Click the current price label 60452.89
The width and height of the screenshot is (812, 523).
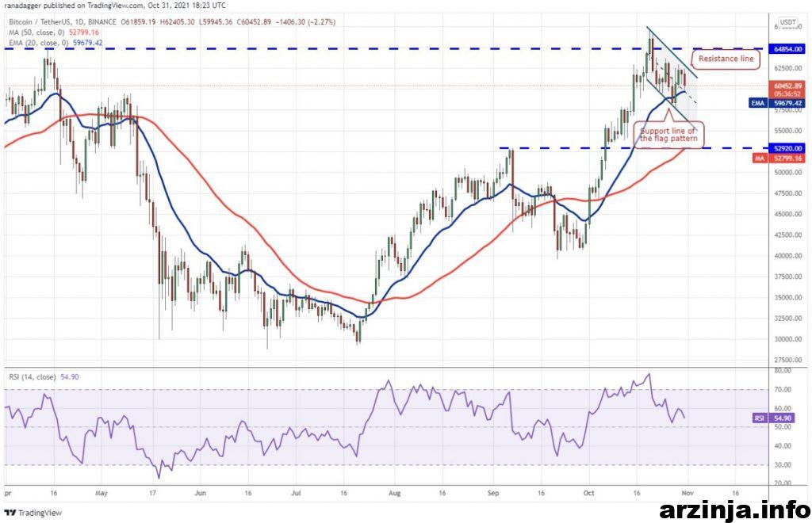click(787, 86)
